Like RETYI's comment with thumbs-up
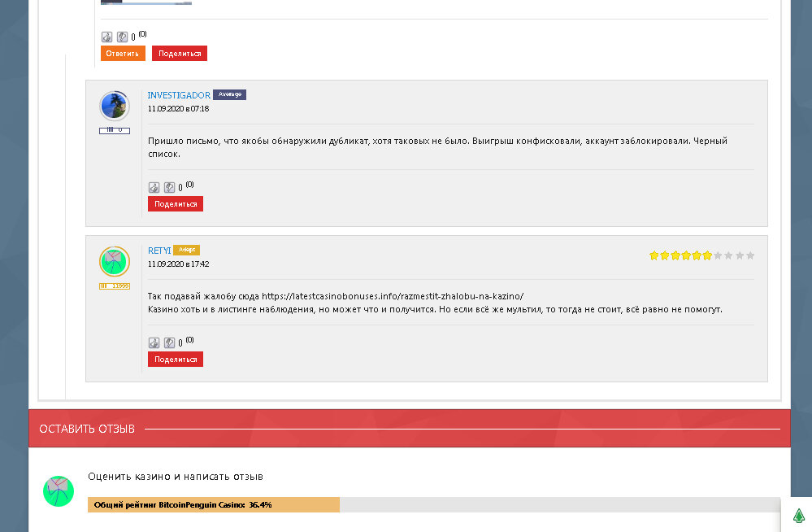Screen dimensions: 812x532 tap(154, 342)
